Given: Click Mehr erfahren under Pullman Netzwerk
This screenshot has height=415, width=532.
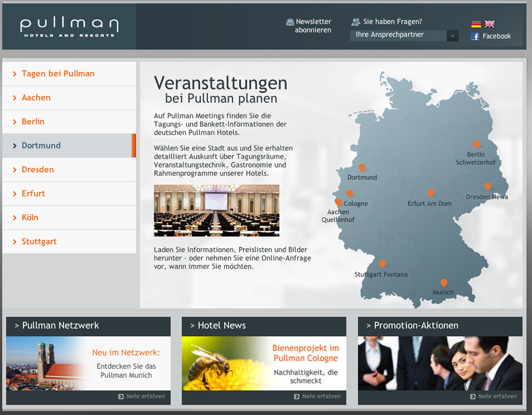Looking at the screenshot, I should [146, 397].
